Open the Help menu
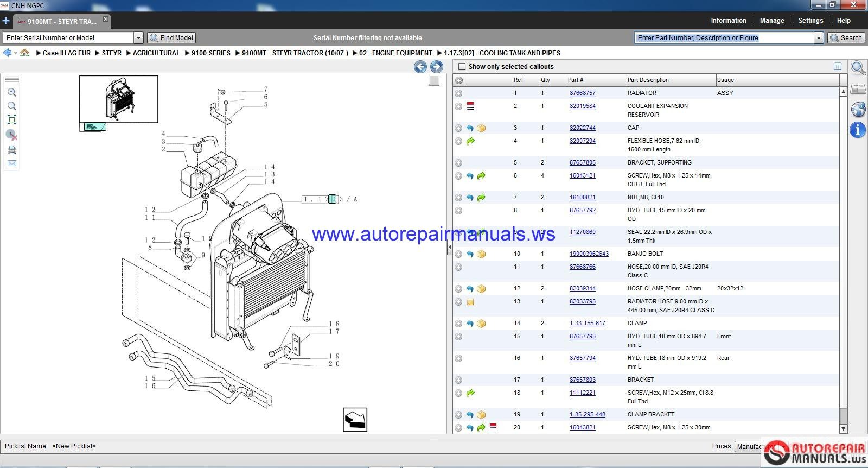This screenshot has width=868, height=468. tap(844, 21)
